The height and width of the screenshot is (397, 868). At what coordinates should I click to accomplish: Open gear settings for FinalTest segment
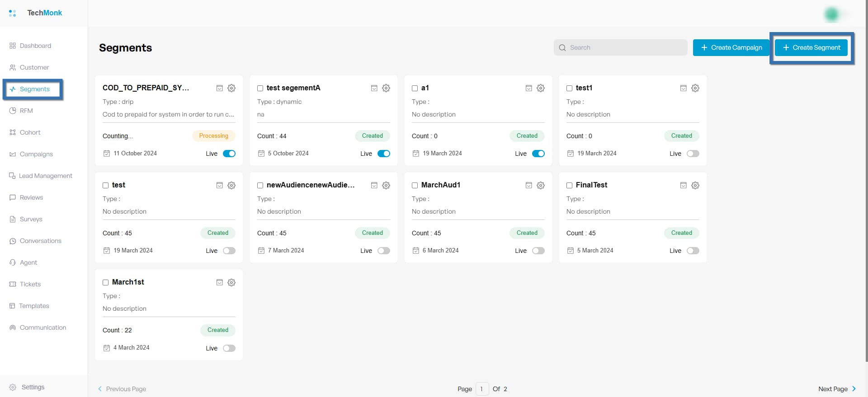(695, 185)
